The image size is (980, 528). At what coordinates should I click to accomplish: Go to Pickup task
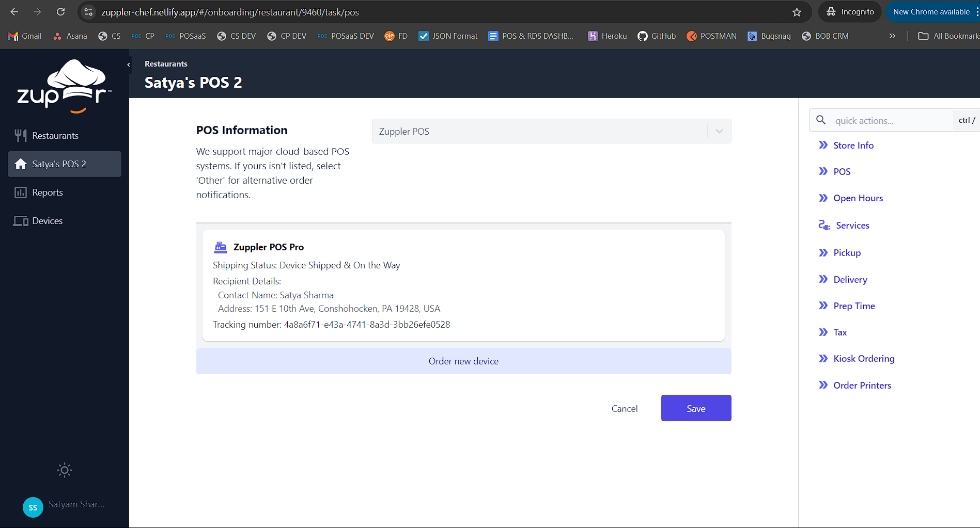[839, 253]
